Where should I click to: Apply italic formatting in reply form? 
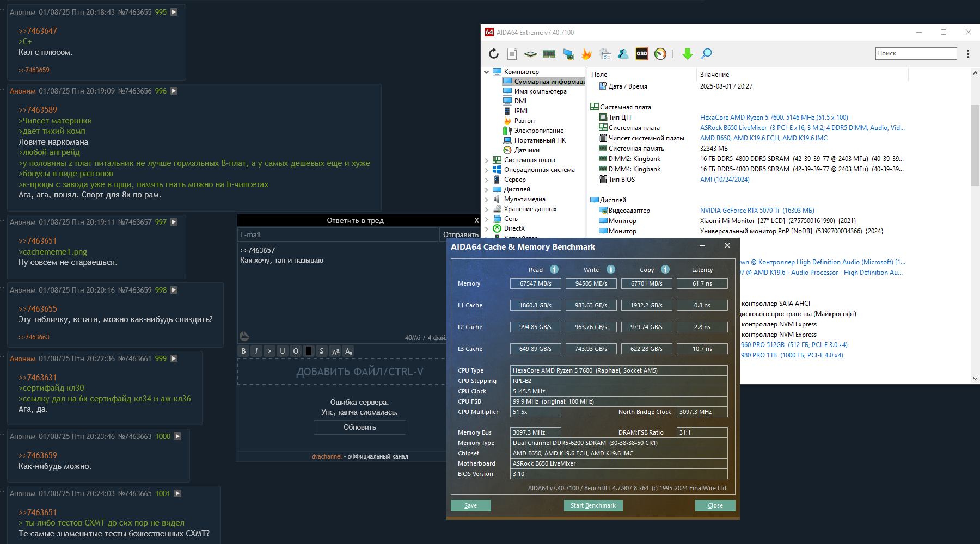tap(256, 351)
